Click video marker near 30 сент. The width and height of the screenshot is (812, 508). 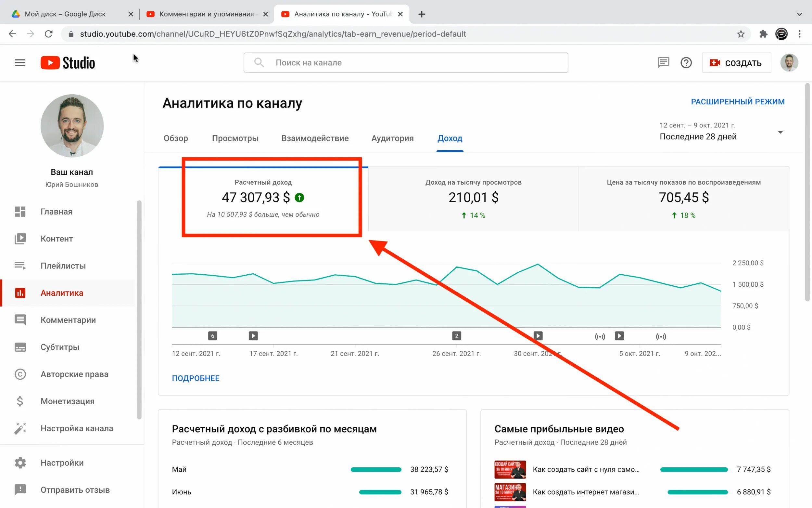pyautogui.click(x=538, y=336)
